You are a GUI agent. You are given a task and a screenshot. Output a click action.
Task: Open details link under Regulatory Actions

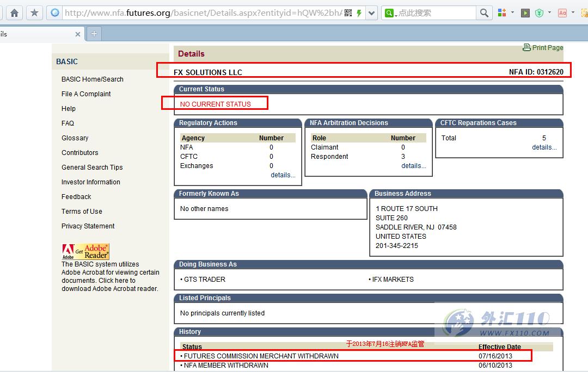click(x=283, y=175)
